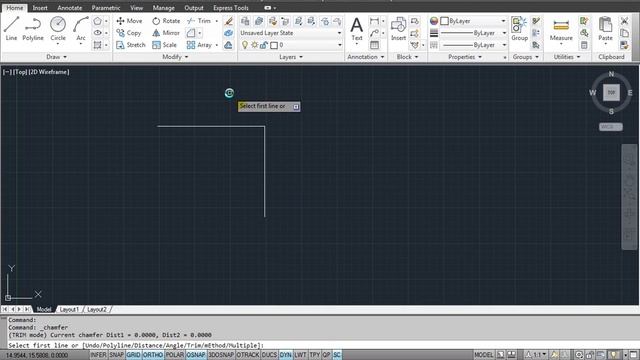Expand the Modify panel
This screenshot has height=360, width=640.
(x=175, y=57)
